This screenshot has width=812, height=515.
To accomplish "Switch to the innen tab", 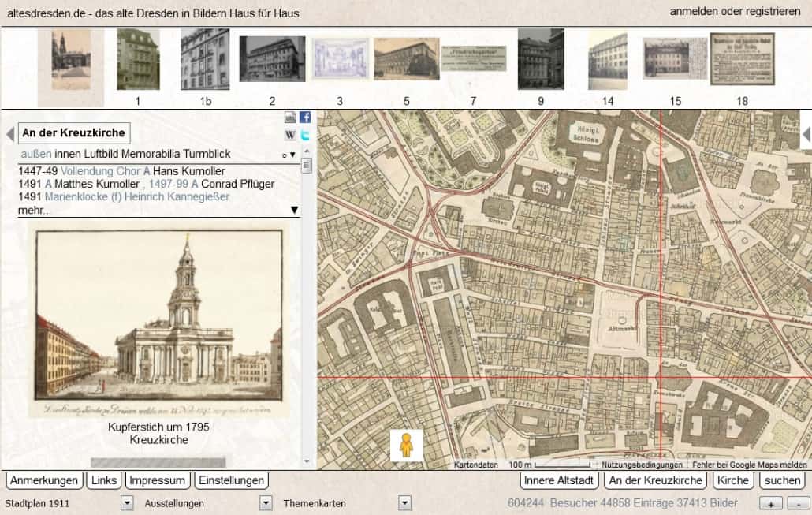I will pos(68,154).
